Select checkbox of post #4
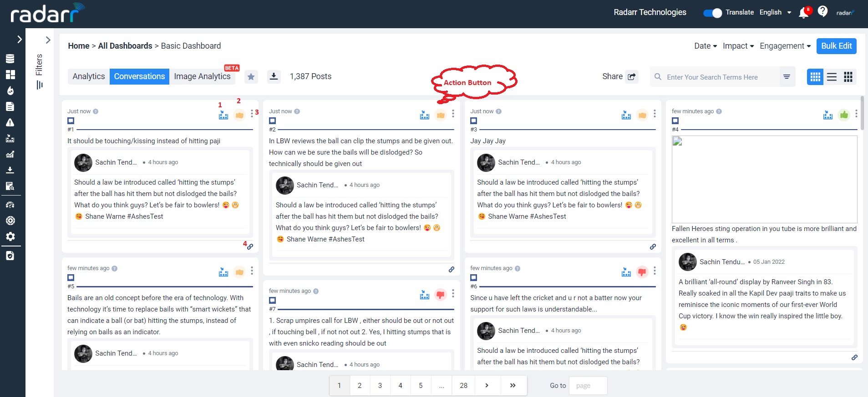Viewport: 868px width, 397px height. coord(675,121)
